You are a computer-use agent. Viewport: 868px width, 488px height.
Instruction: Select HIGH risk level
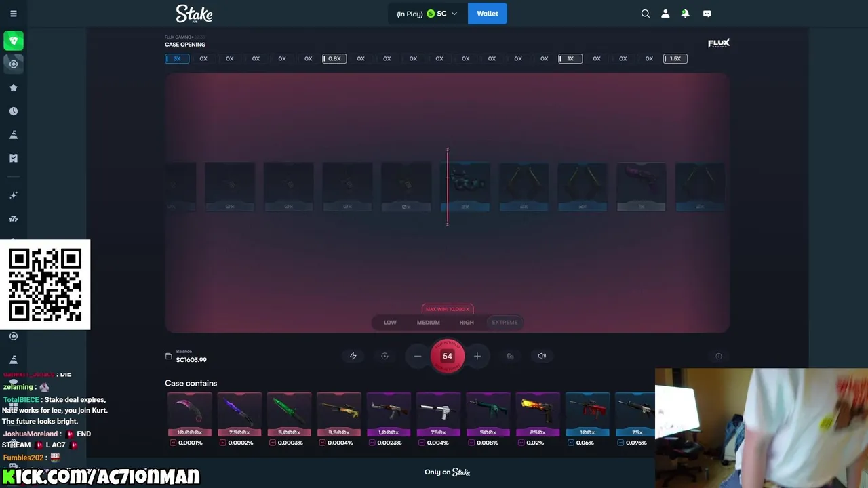pos(467,323)
